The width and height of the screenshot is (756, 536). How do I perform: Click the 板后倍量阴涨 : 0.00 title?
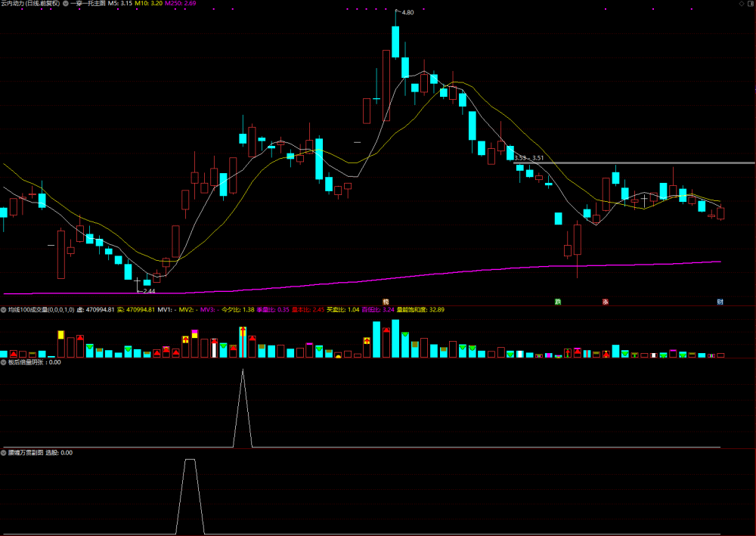click(x=35, y=362)
